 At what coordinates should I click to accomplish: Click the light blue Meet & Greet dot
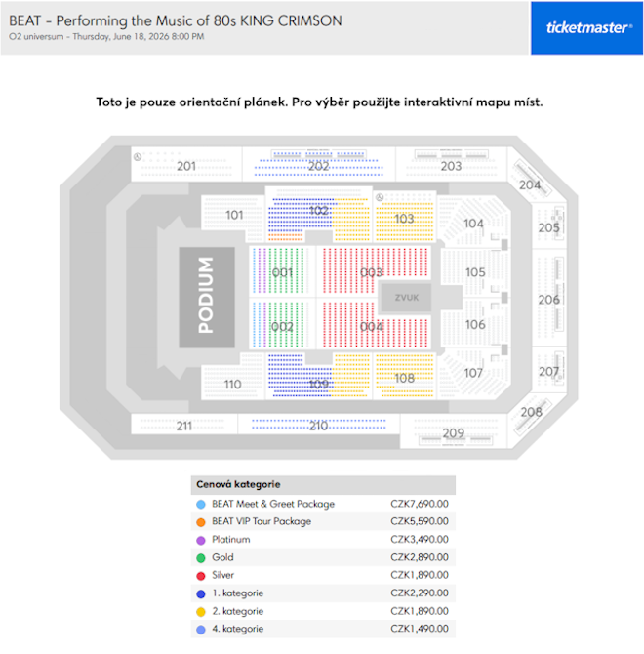pos(200,505)
